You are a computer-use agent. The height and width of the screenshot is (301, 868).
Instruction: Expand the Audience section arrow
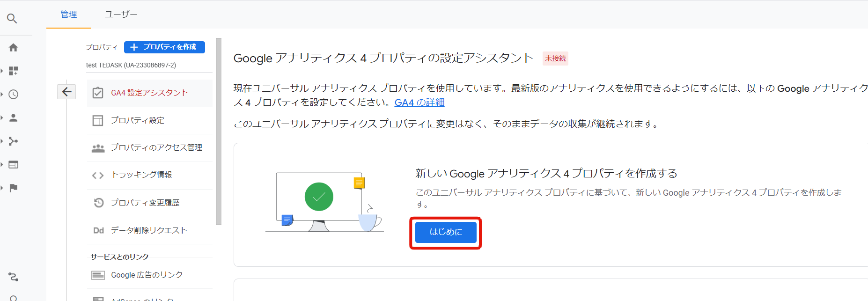pos(2,117)
